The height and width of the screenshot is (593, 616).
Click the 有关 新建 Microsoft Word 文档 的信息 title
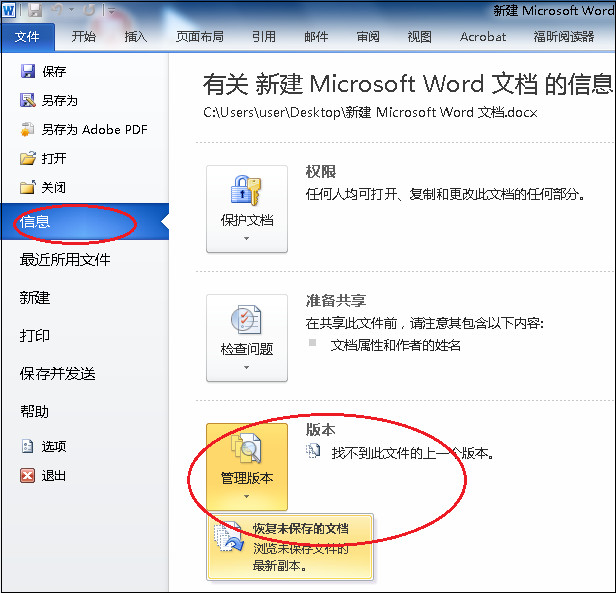pos(407,84)
